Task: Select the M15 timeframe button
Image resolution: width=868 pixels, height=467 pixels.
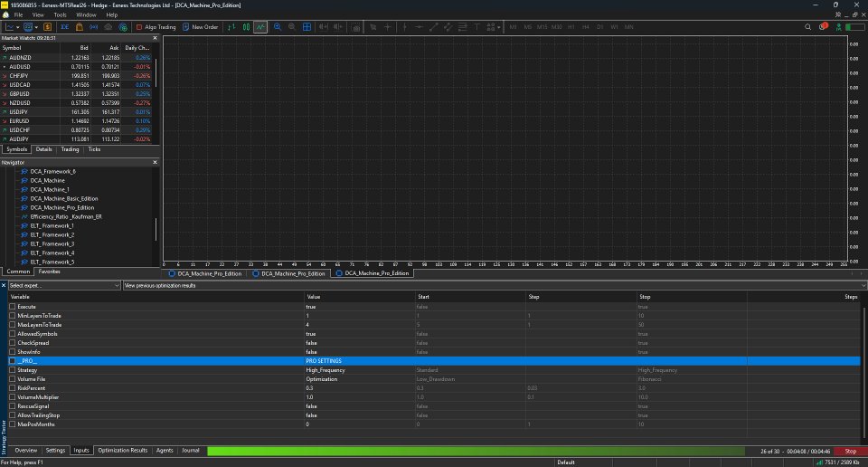Action: [542, 26]
